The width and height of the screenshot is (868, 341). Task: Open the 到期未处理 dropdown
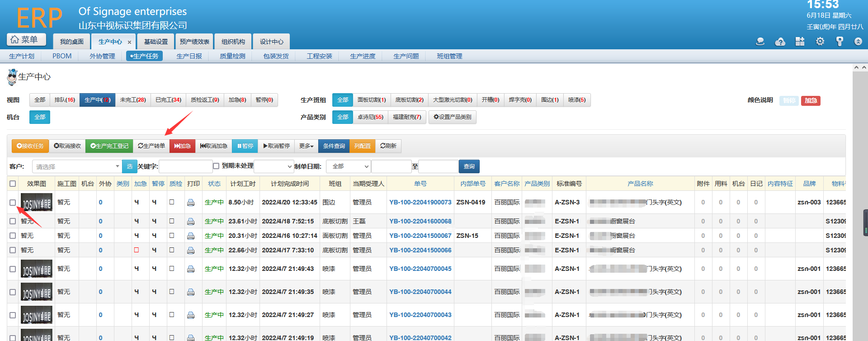(274, 166)
